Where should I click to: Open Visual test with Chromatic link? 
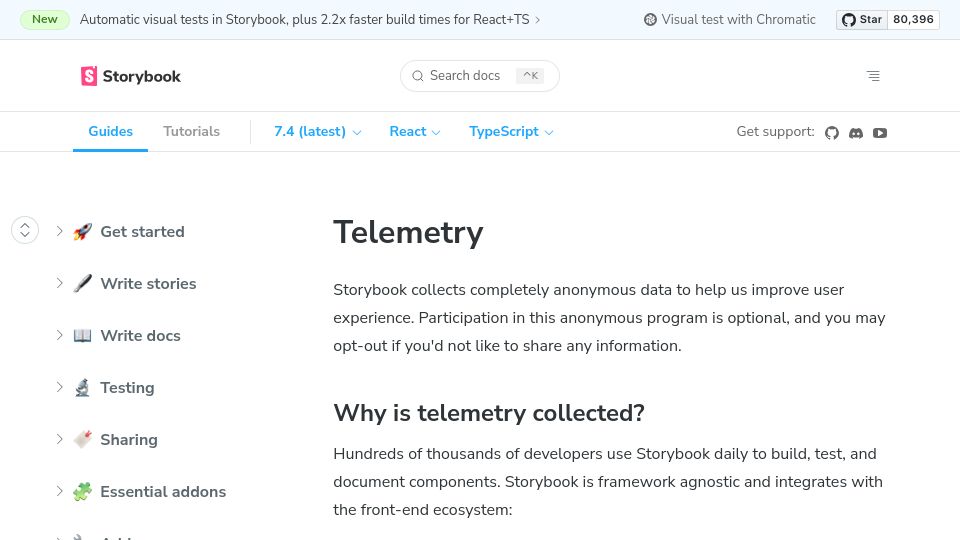point(730,20)
